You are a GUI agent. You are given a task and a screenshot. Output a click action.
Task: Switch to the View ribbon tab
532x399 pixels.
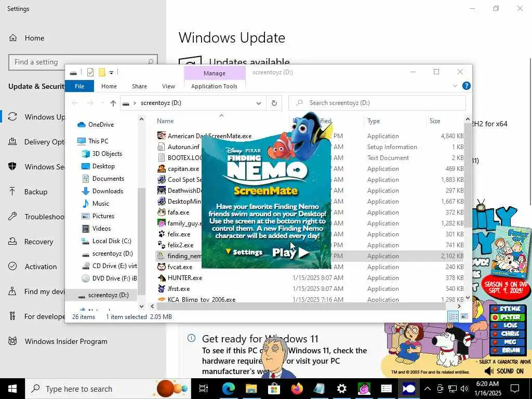[x=168, y=86]
